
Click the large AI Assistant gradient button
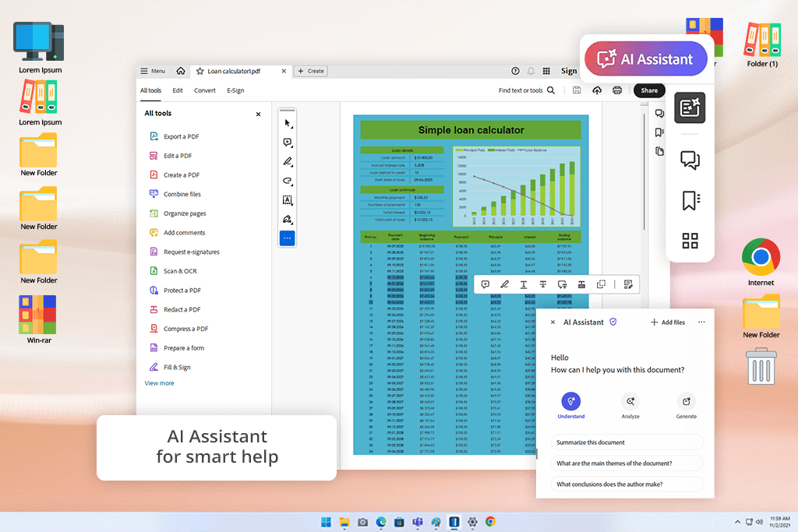click(x=646, y=59)
